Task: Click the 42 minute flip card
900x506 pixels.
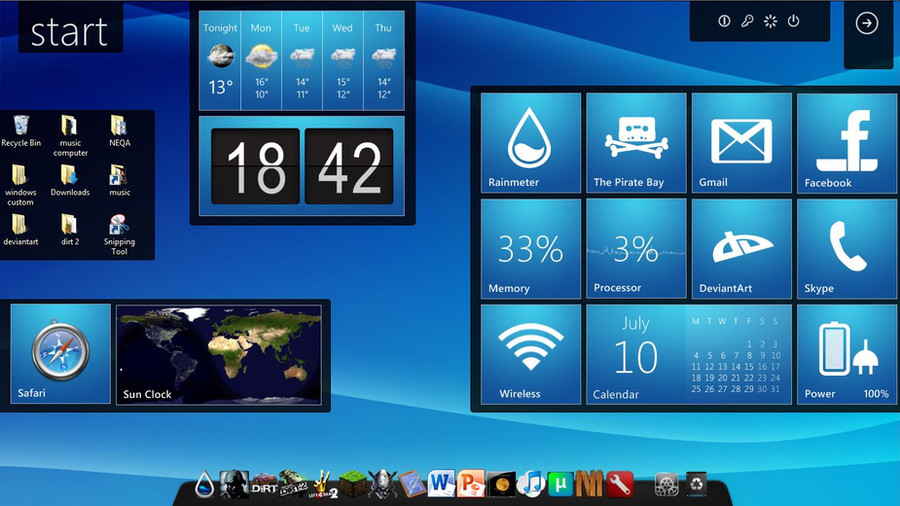Action: (x=349, y=166)
